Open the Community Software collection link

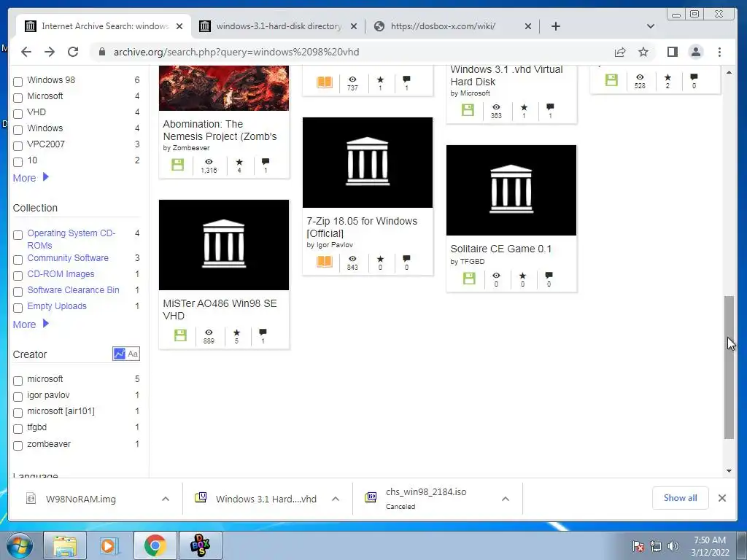pyautogui.click(x=68, y=257)
